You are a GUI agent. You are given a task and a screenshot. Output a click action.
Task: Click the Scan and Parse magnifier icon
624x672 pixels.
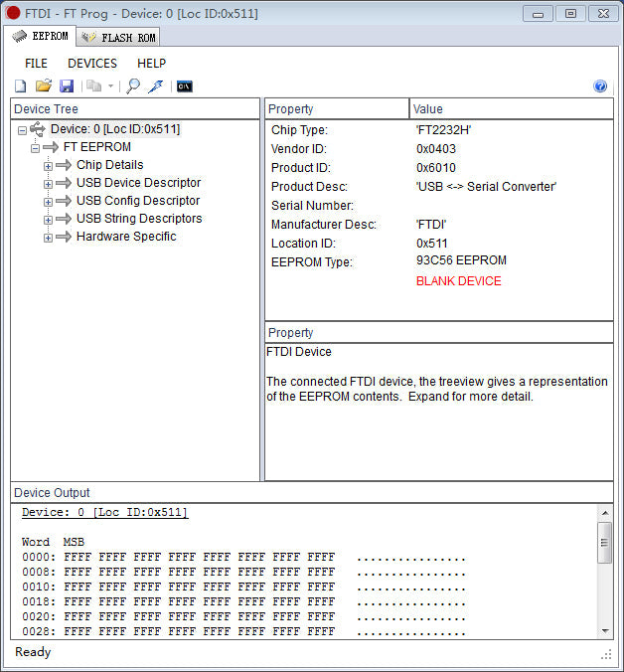pyautogui.click(x=133, y=86)
